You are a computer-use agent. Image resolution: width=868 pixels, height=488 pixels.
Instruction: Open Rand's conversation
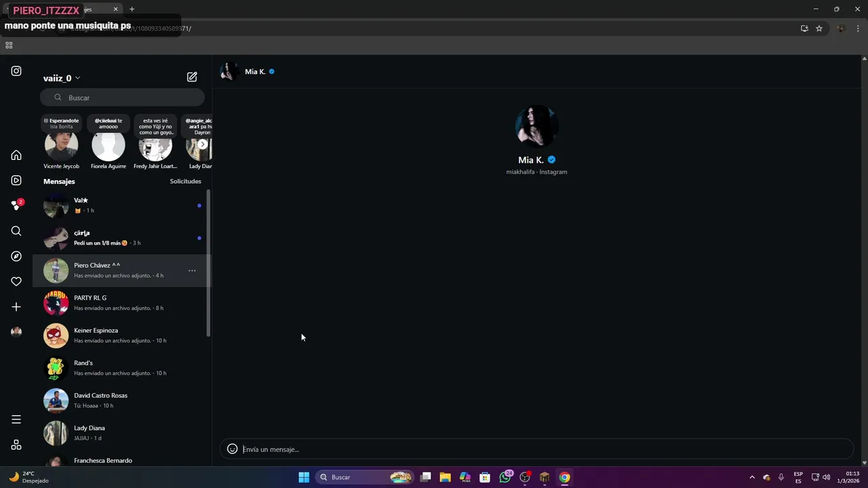(122, 368)
